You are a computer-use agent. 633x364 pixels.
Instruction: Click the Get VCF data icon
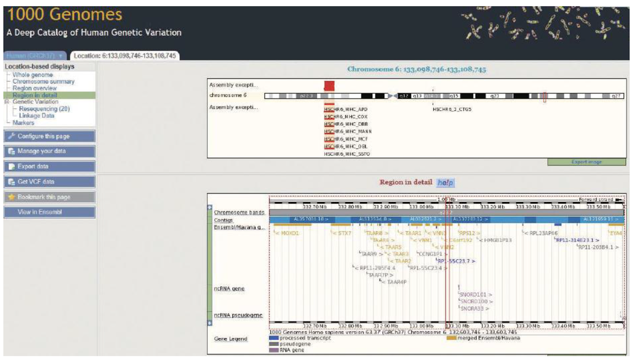pyautogui.click(x=11, y=182)
